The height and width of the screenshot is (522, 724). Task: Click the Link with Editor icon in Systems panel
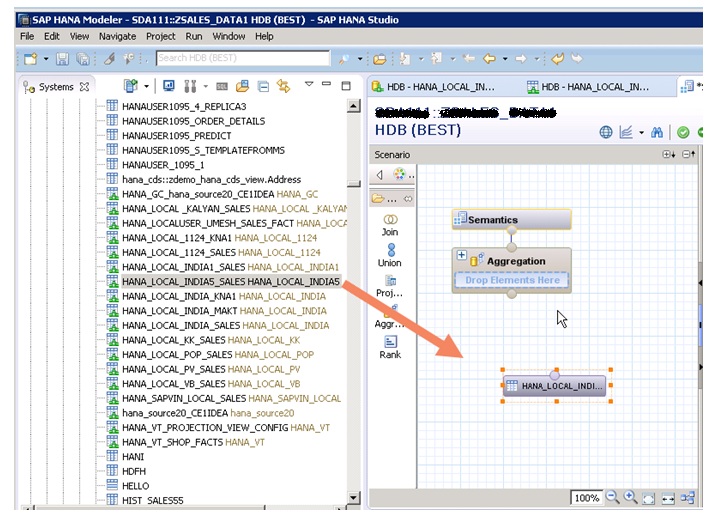click(x=284, y=86)
